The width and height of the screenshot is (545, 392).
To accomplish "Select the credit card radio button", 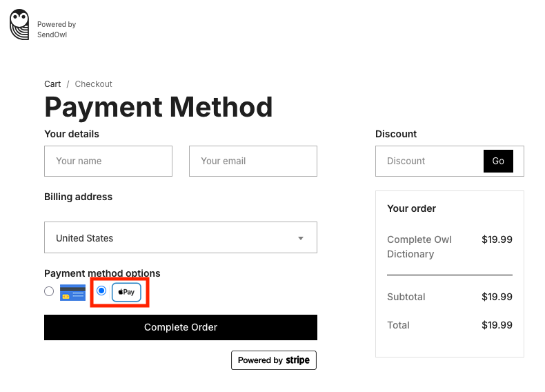I will click(x=49, y=291).
